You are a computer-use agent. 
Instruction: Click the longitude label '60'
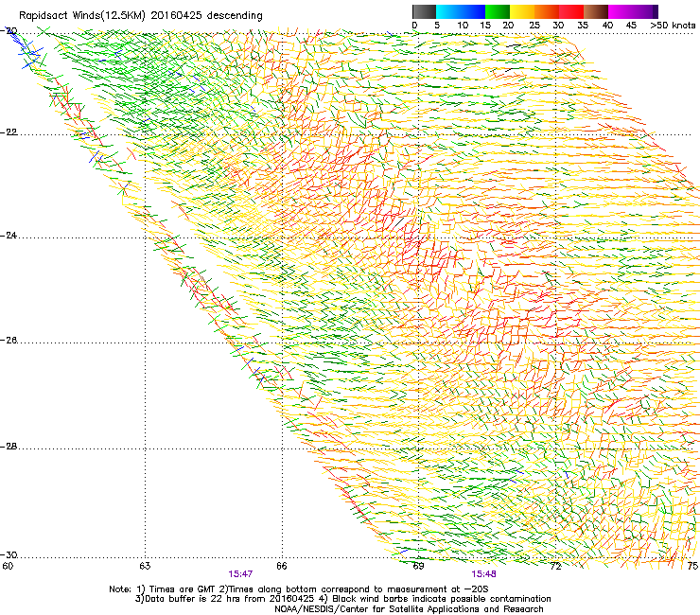coord(8,566)
